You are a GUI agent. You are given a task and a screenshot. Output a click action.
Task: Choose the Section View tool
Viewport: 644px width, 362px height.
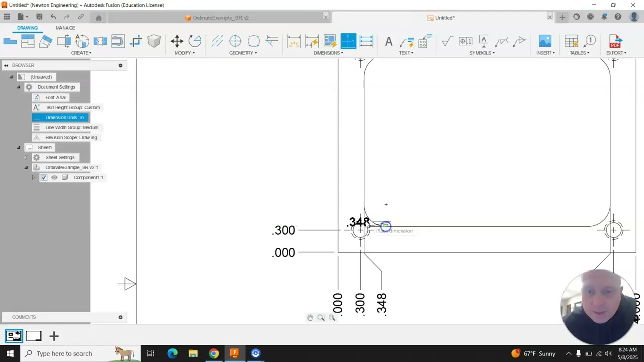click(x=46, y=41)
